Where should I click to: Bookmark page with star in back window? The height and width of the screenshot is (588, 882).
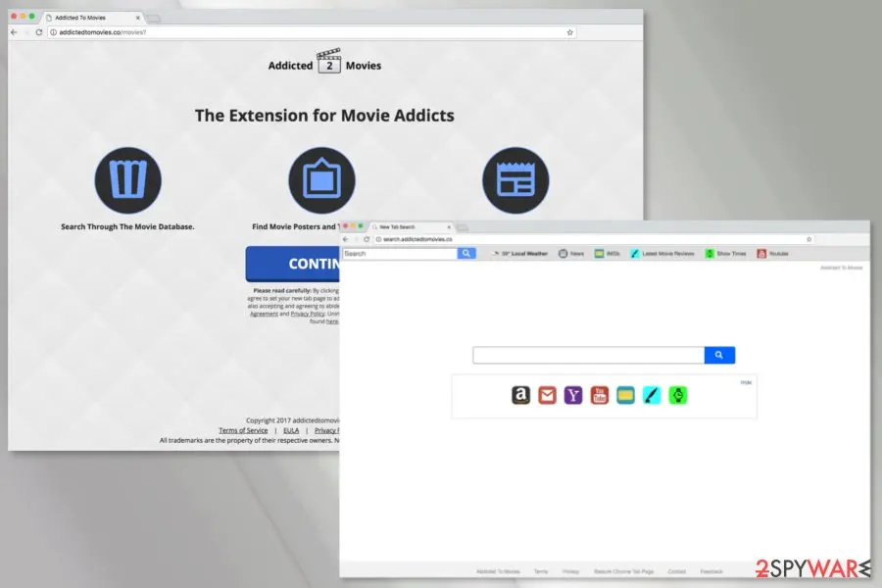click(x=569, y=32)
